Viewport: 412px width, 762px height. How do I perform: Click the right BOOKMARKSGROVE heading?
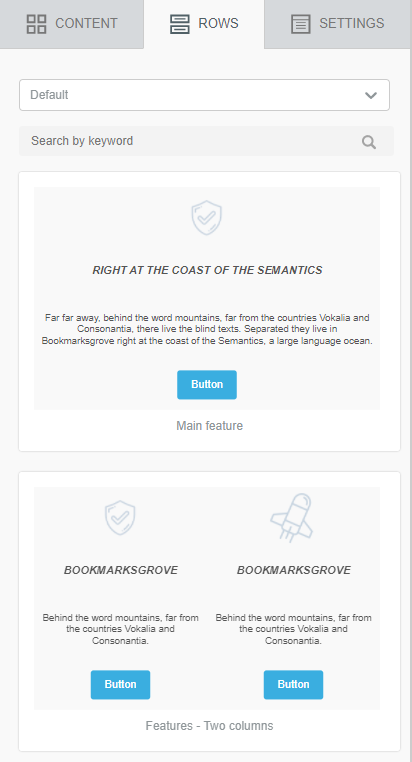pos(294,570)
